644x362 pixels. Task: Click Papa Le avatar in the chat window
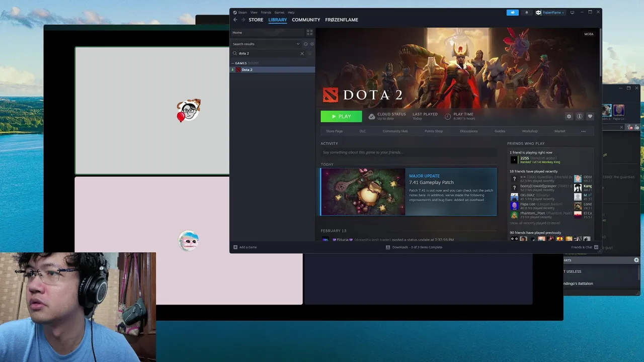pos(619,110)
